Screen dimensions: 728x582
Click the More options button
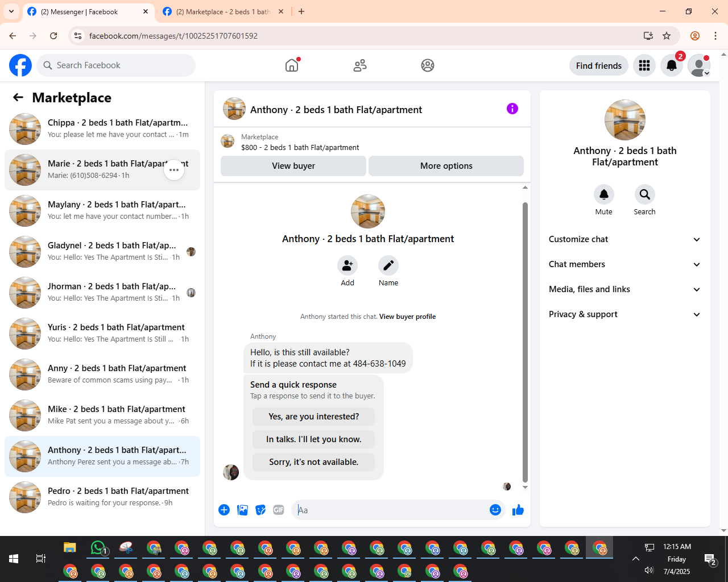pyautogui.click(x=446, y=166)
